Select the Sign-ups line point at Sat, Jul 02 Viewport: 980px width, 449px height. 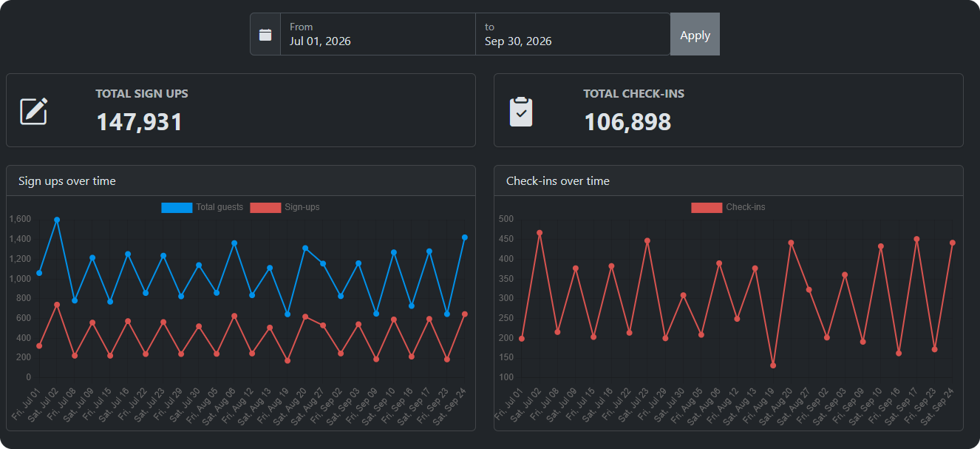57,305
